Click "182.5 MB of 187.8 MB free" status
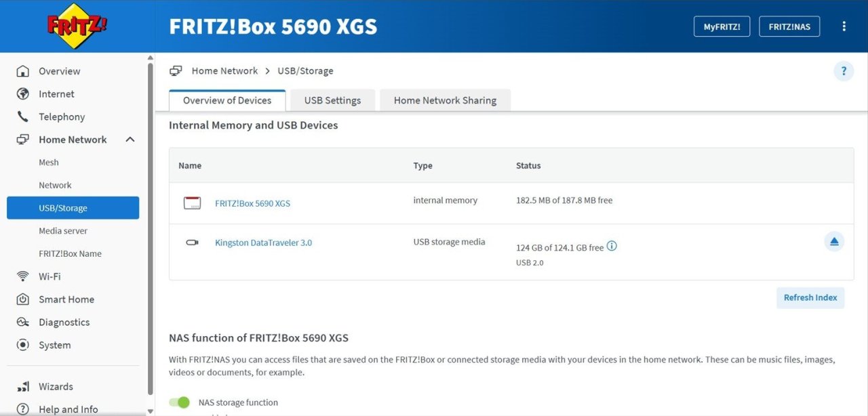 pos(564,201)
